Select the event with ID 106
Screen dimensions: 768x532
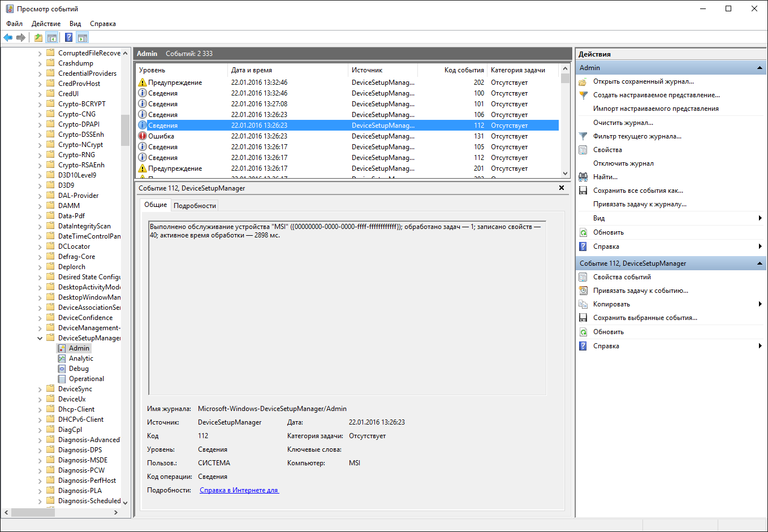348,115
